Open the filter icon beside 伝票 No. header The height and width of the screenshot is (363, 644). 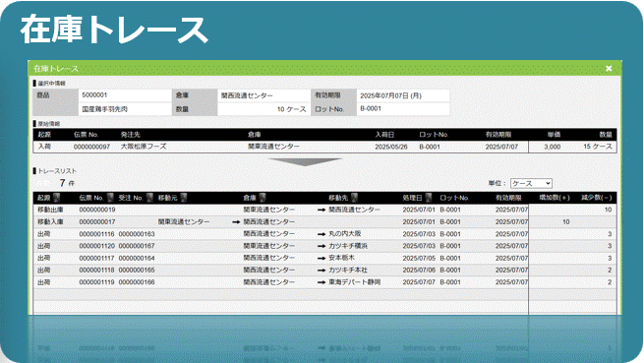[110, 198]
